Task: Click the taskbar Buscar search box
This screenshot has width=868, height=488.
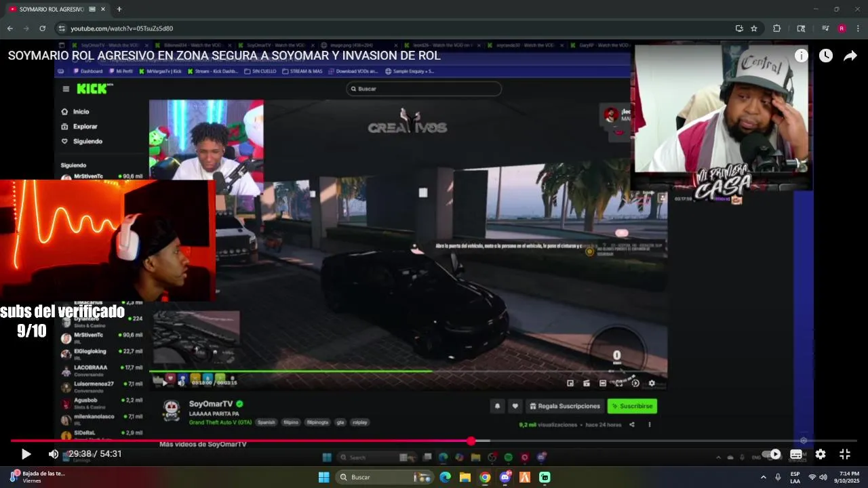Action: [x=385, y=477]
